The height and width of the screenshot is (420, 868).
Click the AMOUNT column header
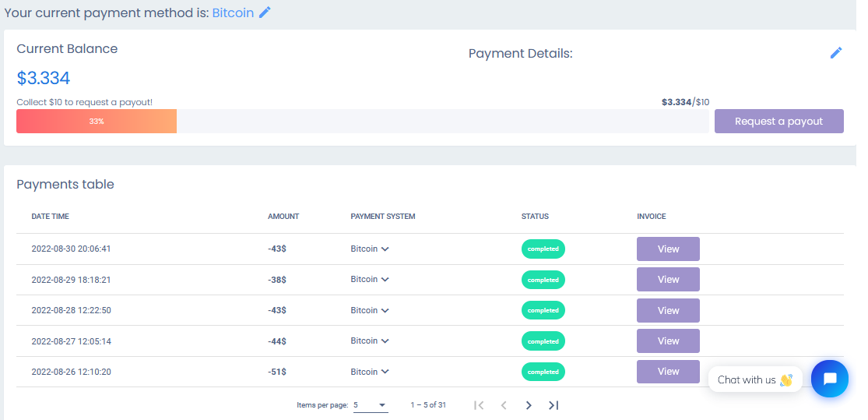[283, 217]
